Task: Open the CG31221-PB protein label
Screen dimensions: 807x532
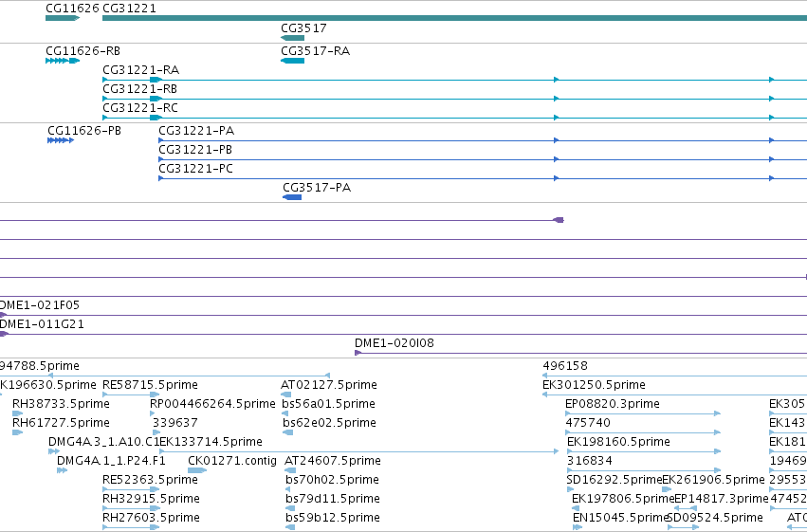Action: tap(195, 149)
